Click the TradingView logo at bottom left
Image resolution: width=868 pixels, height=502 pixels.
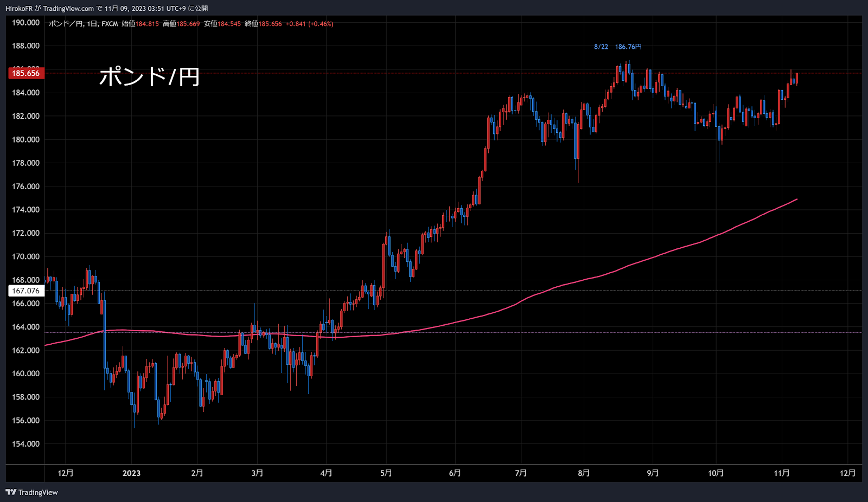[x=31, y=492]
